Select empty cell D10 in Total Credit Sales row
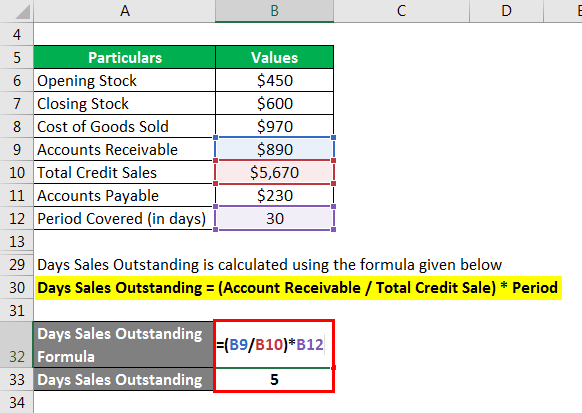 coord(506,173)
